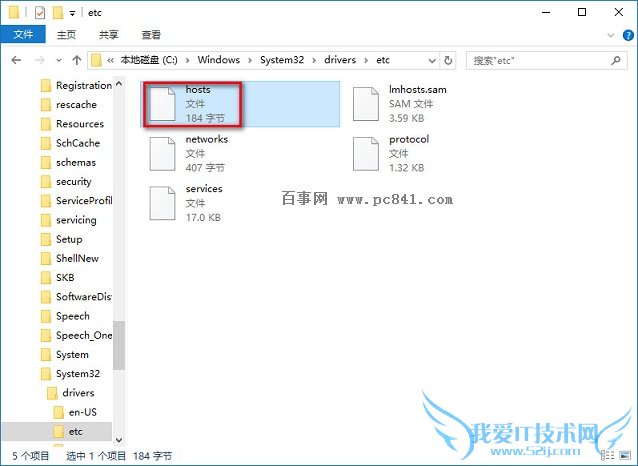
Task: Click the Properties quick access icon
Action: coord(40,13)
